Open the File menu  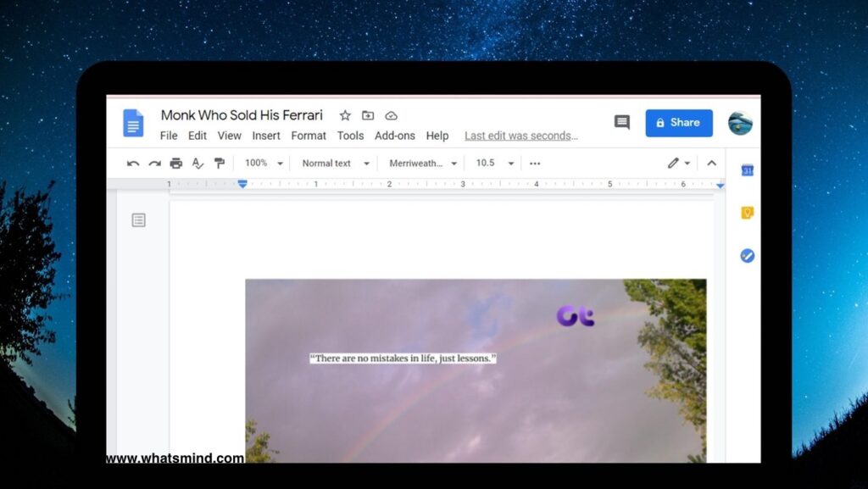coord(169,136)
